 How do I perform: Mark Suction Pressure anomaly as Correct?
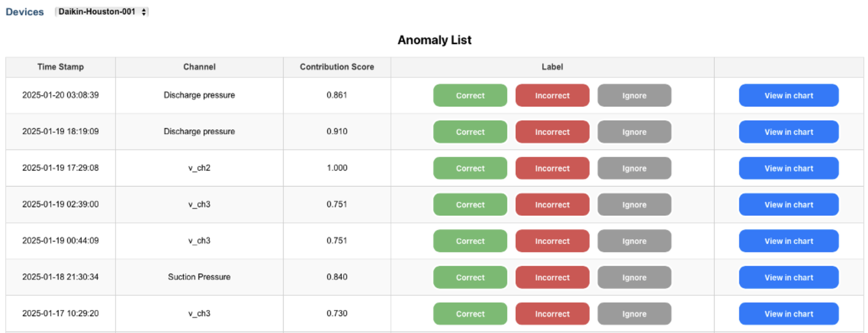click(x=470, y=277)
